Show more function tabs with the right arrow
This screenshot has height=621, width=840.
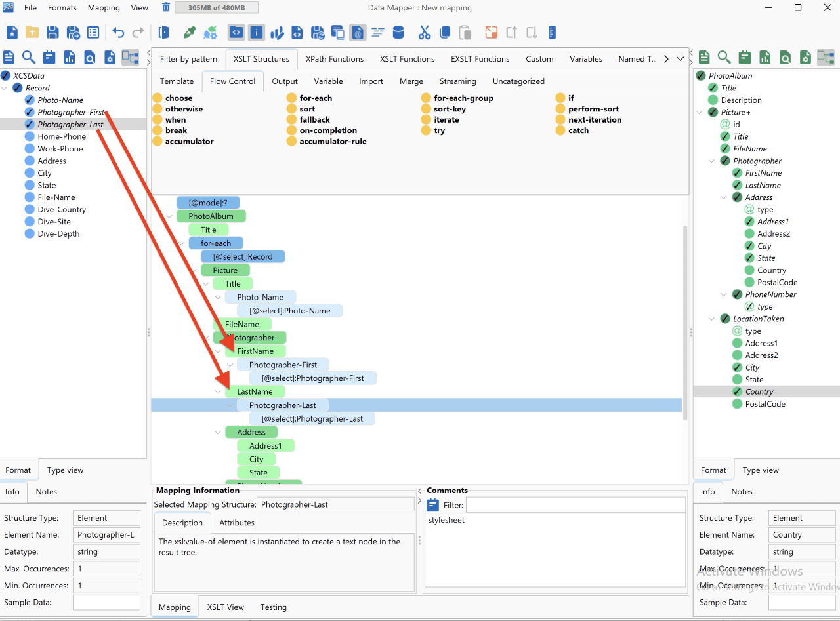pos(666,59)
